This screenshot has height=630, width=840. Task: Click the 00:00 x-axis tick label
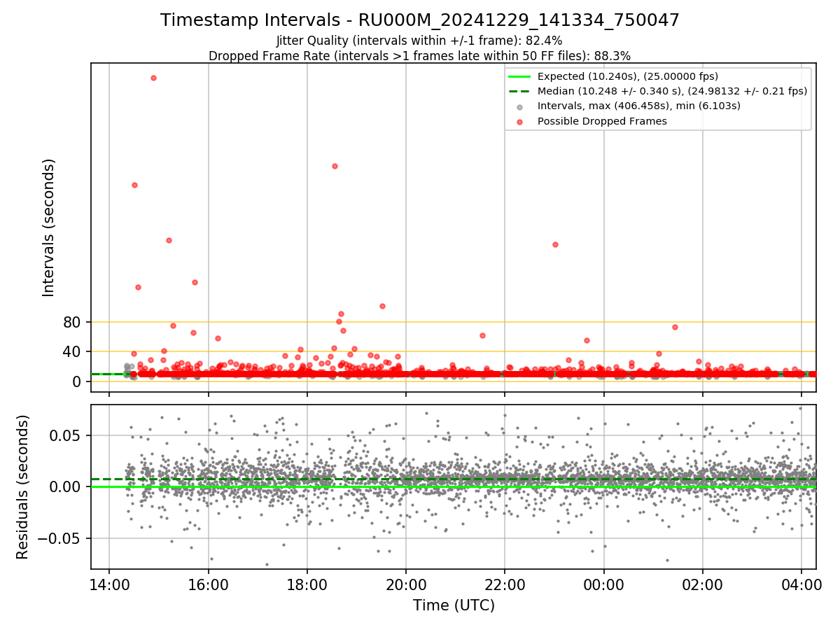coord(604,585)
